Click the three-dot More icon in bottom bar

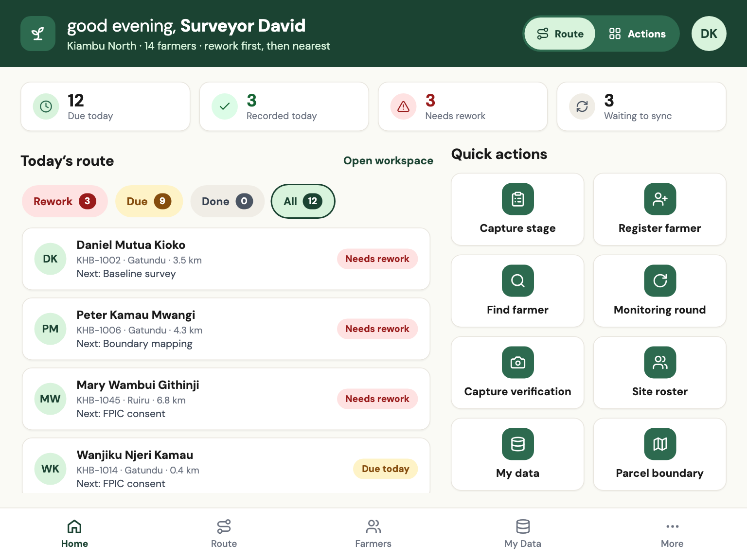pos(672,526)
